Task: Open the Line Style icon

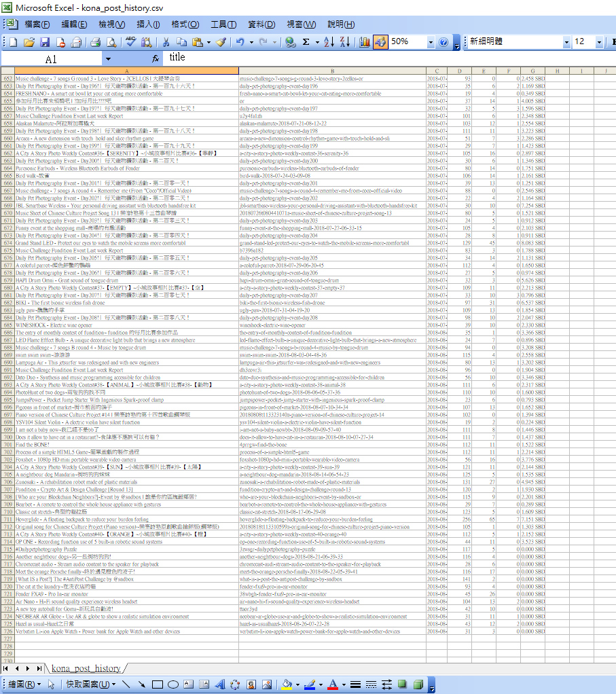Action: tap(355, 684)
